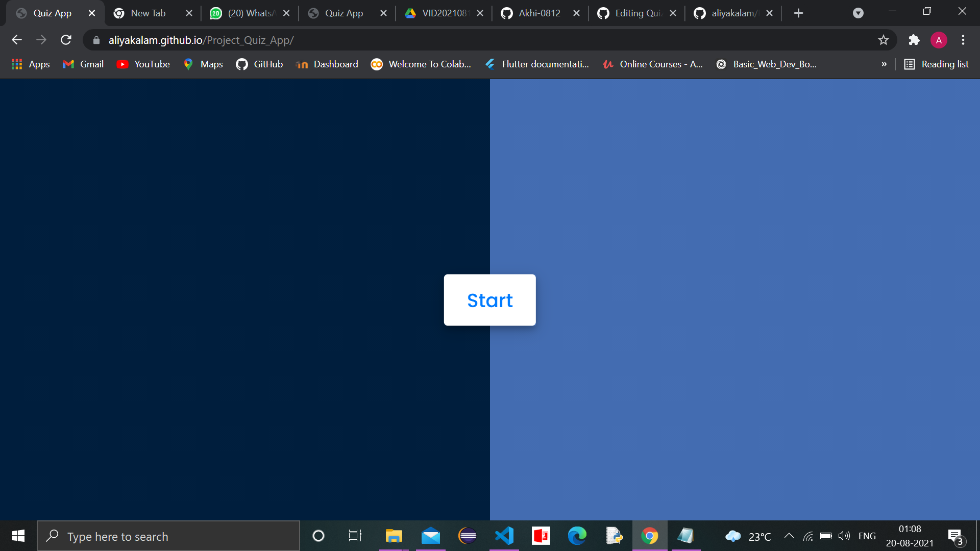The width and height of the screenshot is (980, 551).
Task: Click inside the address bar
Action: click(x=459, y=40)
